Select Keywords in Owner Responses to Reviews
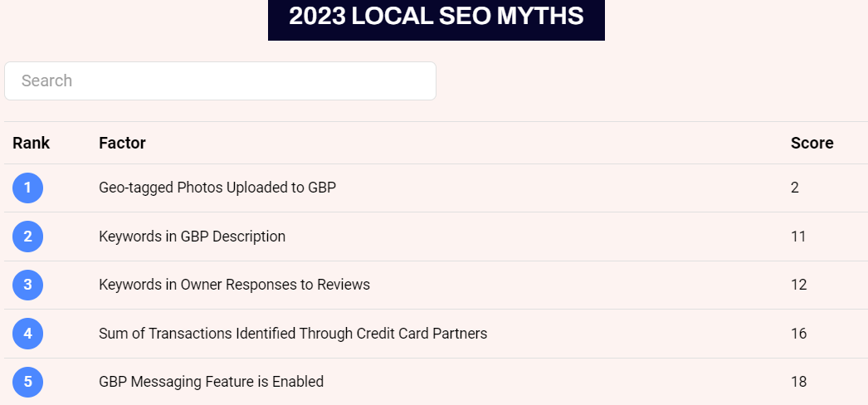 point(234,285)
